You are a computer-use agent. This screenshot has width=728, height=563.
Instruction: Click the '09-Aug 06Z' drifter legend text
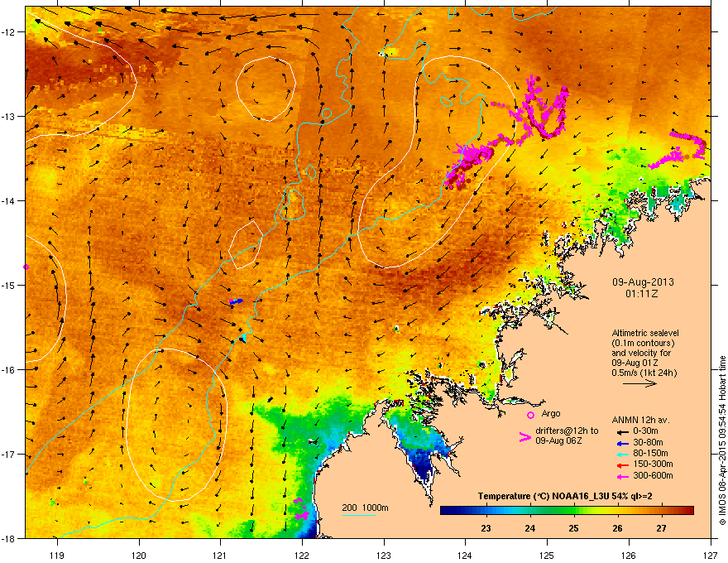tap(558, 440)
